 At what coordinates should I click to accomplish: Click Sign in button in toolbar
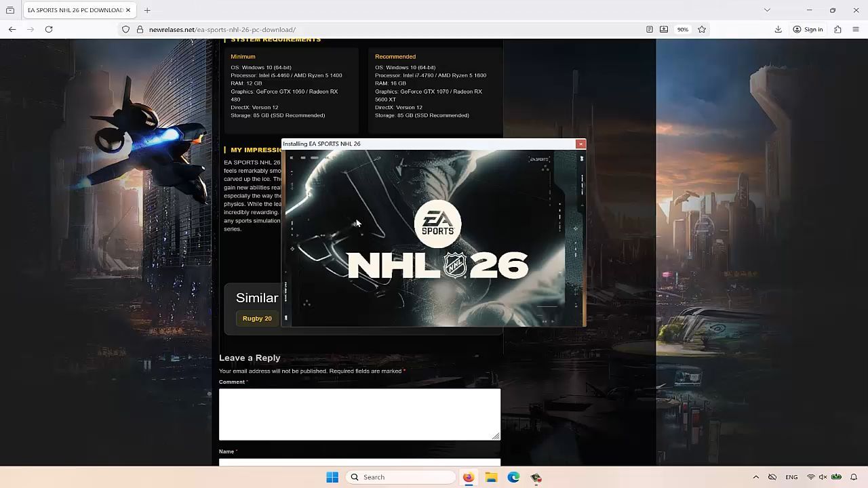(808, 29)
